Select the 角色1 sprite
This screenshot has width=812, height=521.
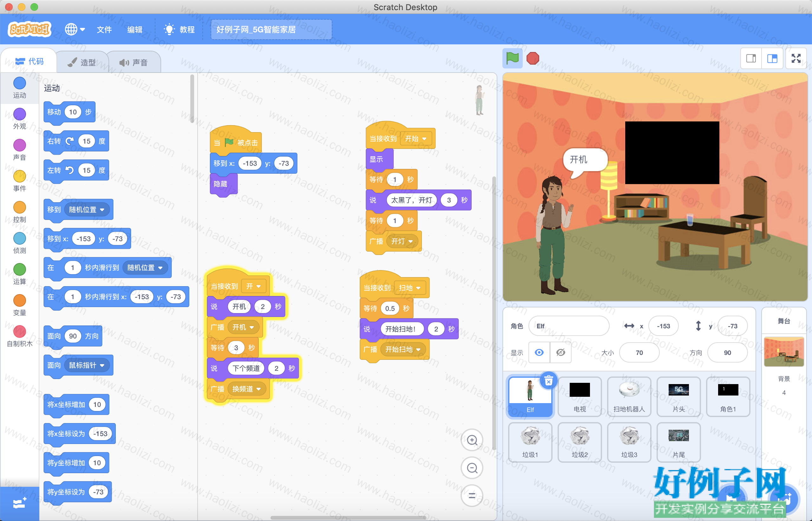click(728, 396)
